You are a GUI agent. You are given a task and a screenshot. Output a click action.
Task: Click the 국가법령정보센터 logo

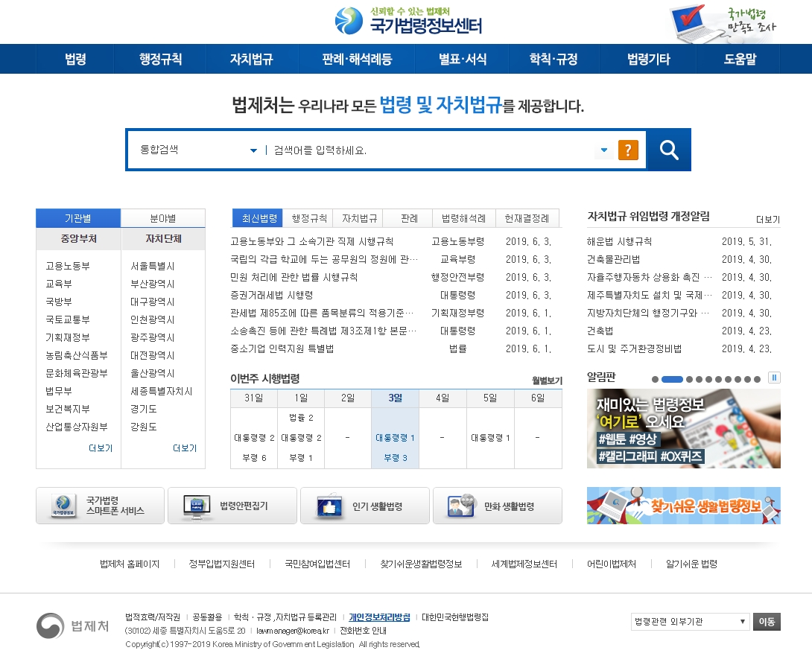coord(408,21)
